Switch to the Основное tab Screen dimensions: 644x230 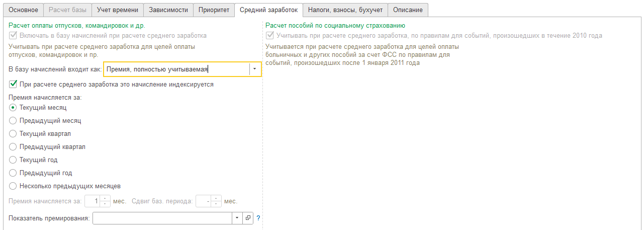[x=24, y=10]
